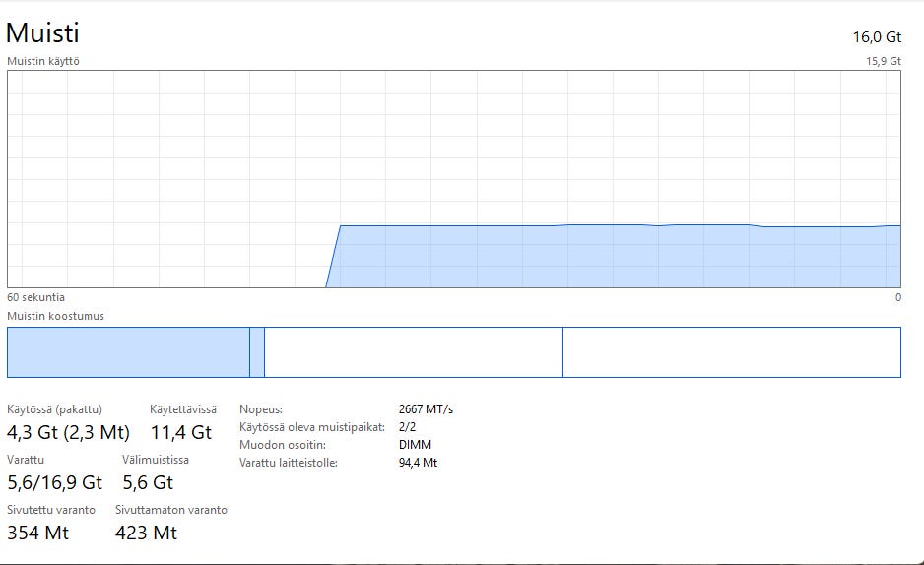Click the Nopeus value 2667 MT/s

pos(426,409)
